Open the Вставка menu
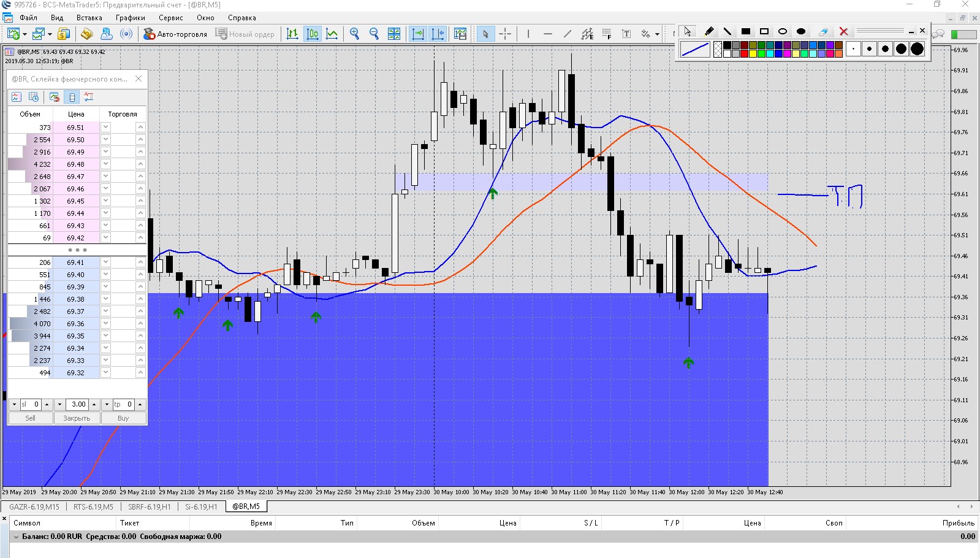This screenshot has width=980, height=558. [89, 18]
